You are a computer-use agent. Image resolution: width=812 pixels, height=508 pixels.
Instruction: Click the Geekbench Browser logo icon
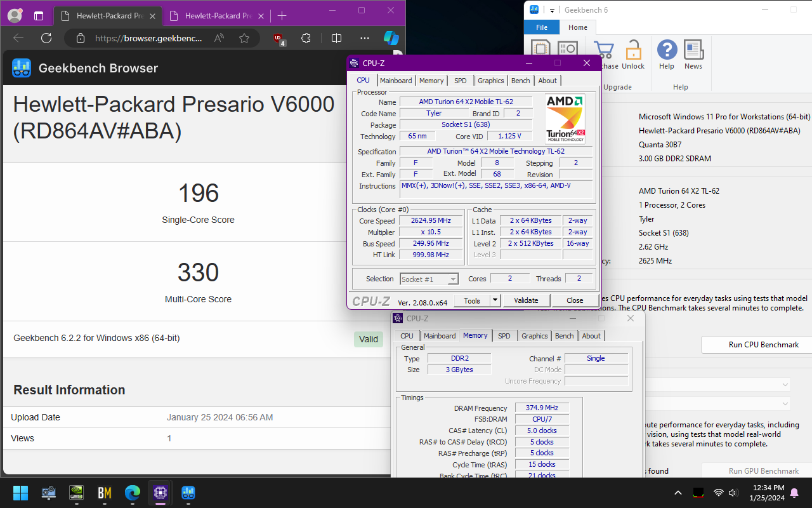pos(22,68)
